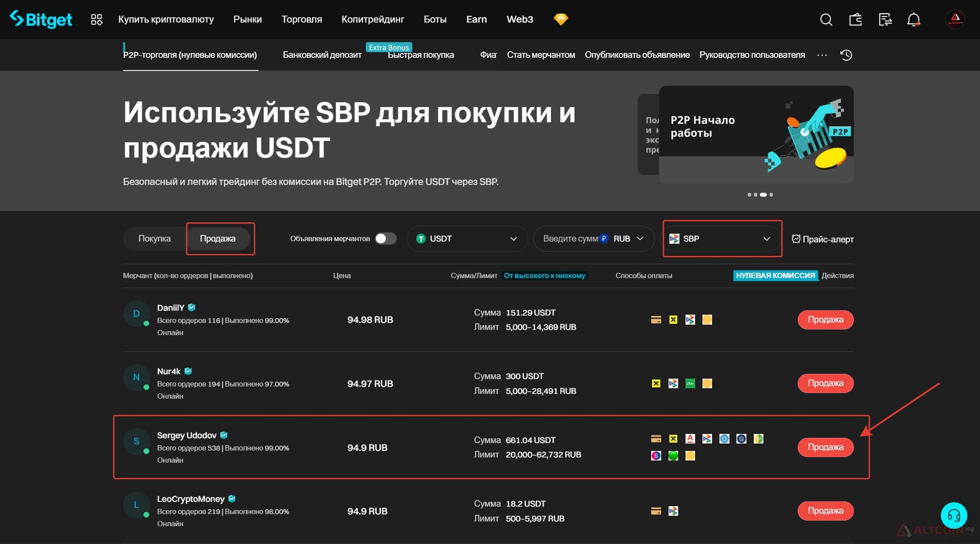Select the 'Банковский депозит' tab
The image size is (980, 544).
click(x=322, y=55)
